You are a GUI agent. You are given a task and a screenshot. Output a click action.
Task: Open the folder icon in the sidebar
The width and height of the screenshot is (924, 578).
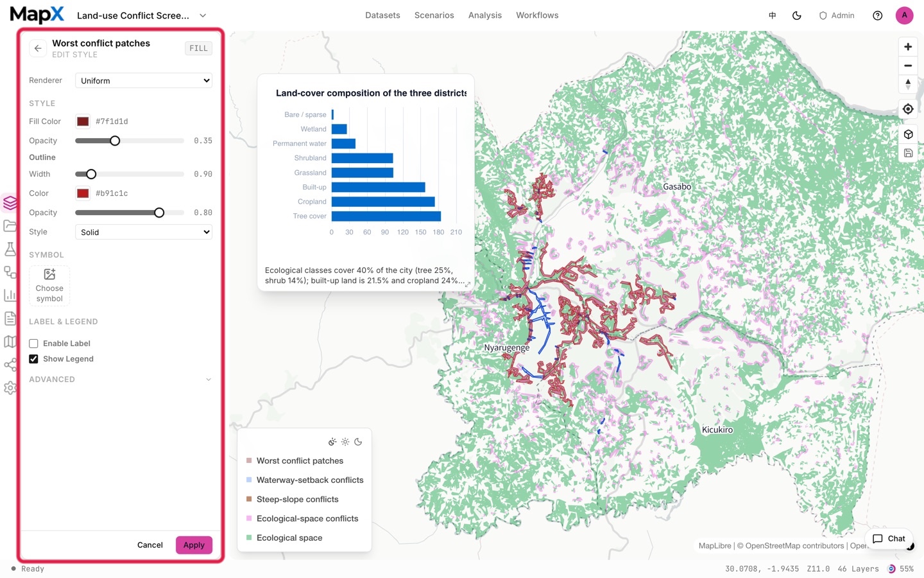coord(10,226)
